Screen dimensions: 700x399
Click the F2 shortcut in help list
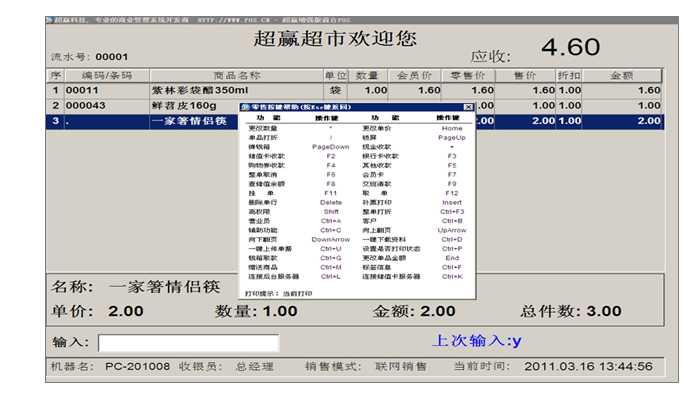pos(330,156)
